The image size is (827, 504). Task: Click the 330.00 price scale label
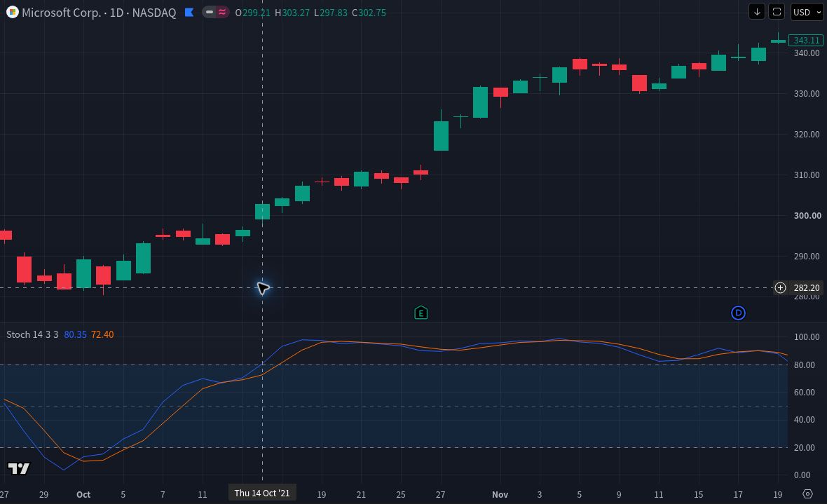tap(807, 93)
